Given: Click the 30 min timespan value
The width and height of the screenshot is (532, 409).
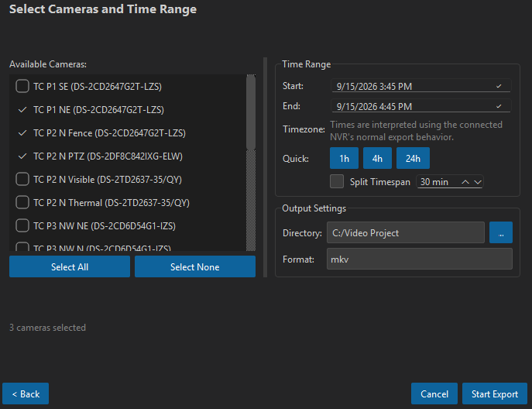Looking at the screenshot, I should (434, 182).
